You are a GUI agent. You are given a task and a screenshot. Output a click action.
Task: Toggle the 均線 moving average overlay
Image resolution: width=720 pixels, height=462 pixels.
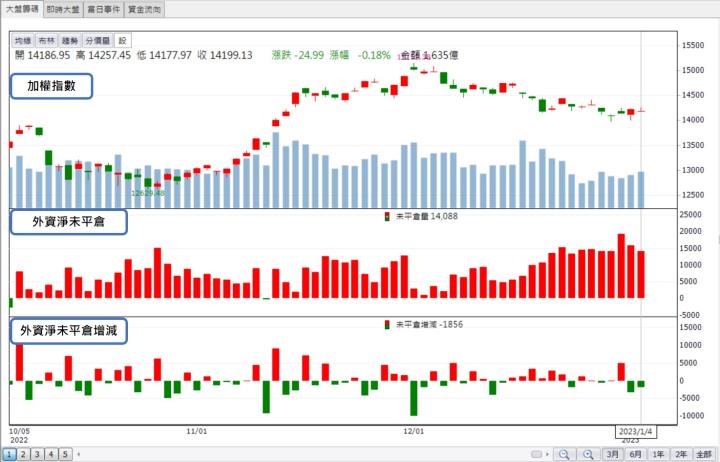point(22,41)
